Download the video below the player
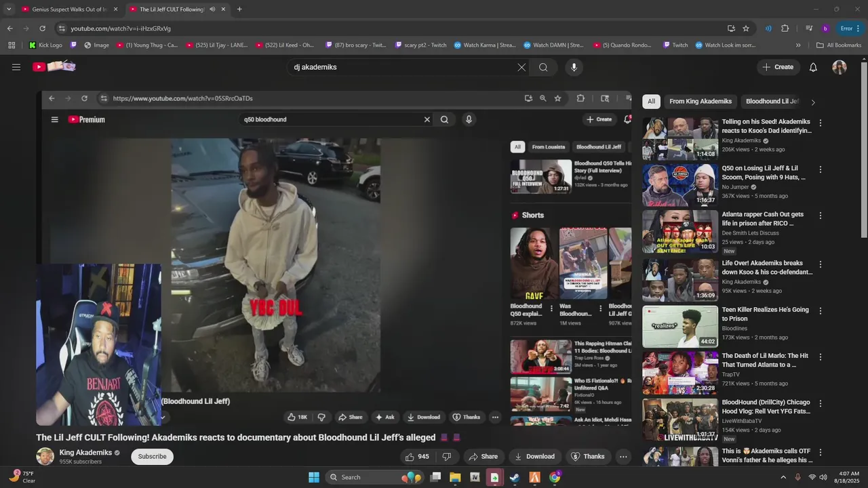The image size is (868, 488). pos(534,457)
